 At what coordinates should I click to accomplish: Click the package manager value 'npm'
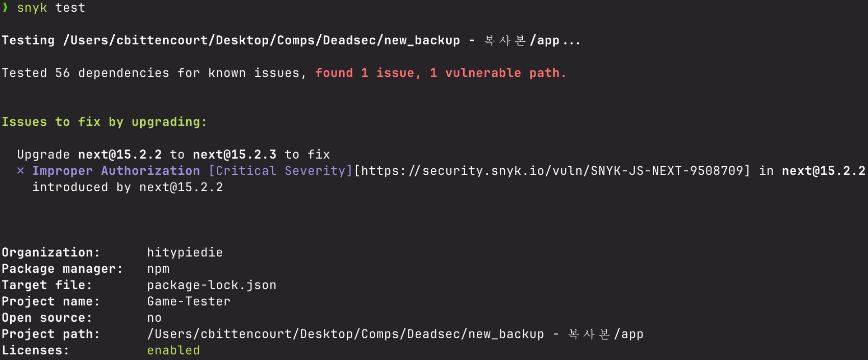point(158,269)
